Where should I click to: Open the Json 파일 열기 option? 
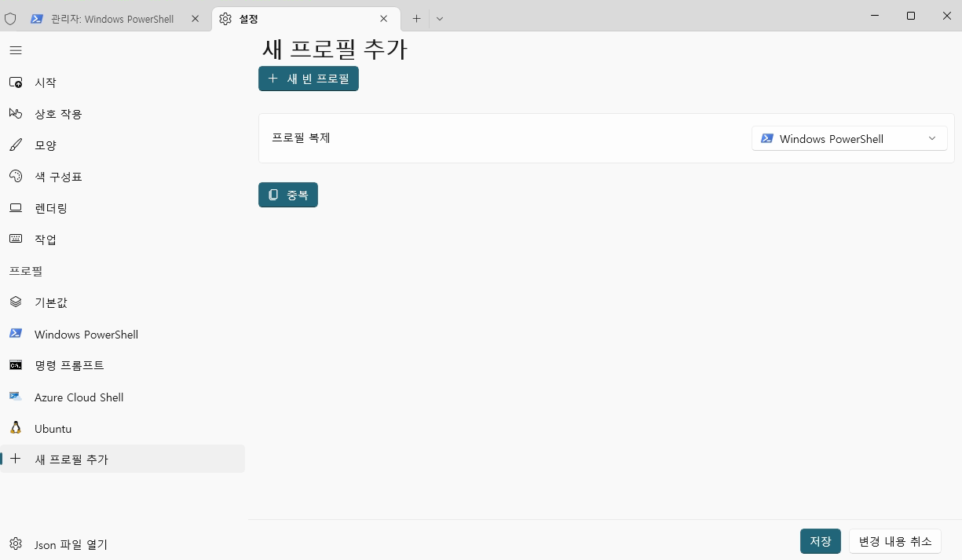click(123, 544)
